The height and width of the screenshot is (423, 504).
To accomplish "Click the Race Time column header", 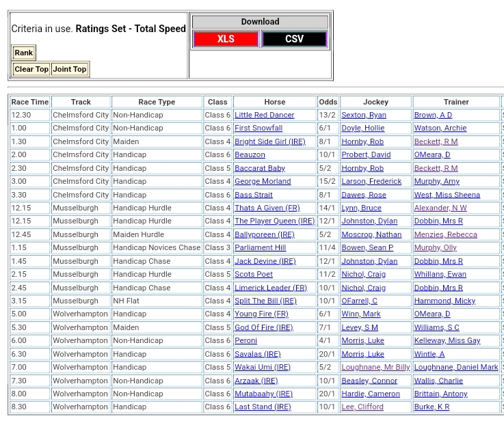I will click(x=30, y=102).
